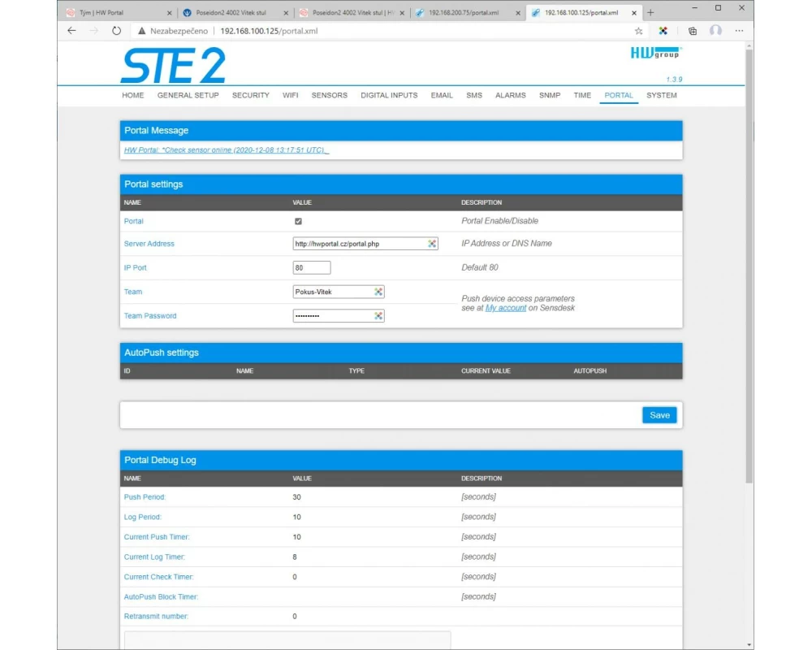Image resolution: width=812 pixels, height=650 pixels.
Task: Open browser settings three-dot menu
Action: click(739, 31)
